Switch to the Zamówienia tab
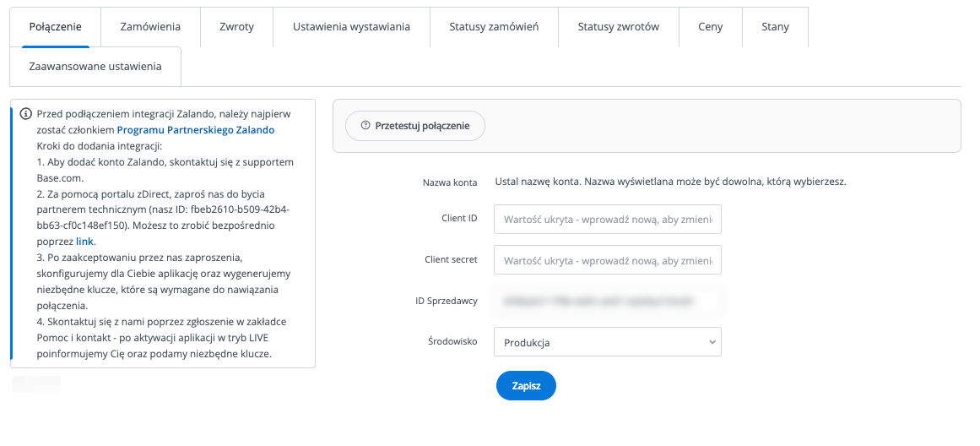The width and height of the screenshot is (980, 446). coord(150,27)
